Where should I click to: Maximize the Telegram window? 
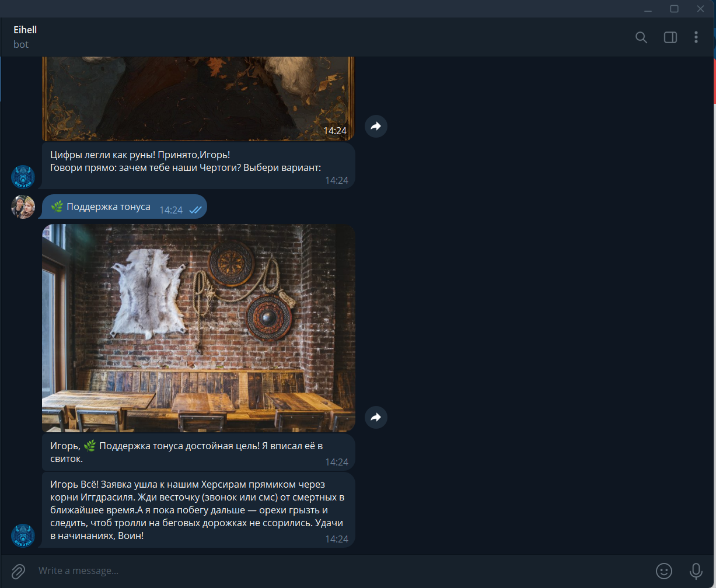(x=674, y=9)
